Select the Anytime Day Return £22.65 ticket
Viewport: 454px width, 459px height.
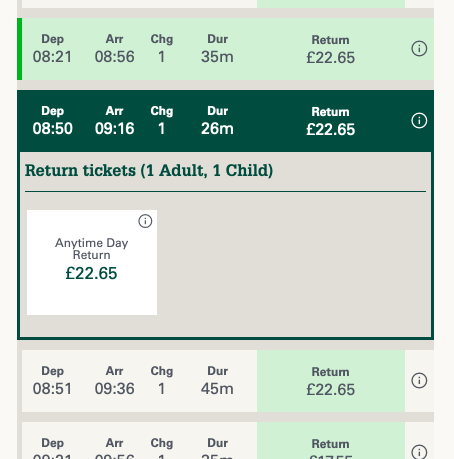(x=92, y=262)
